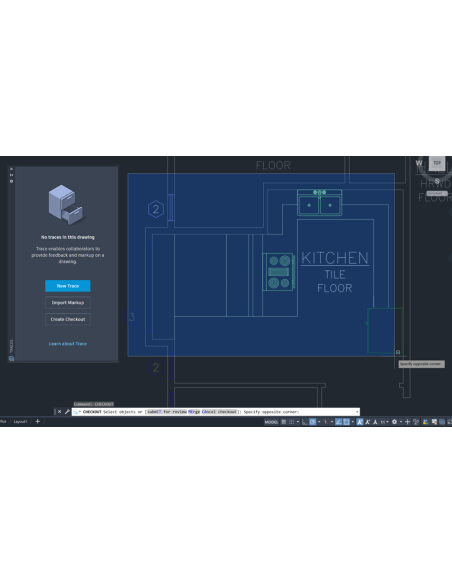Close the Traces palette
The width and height of the screenshot is (452, 584).
[11, 169]
